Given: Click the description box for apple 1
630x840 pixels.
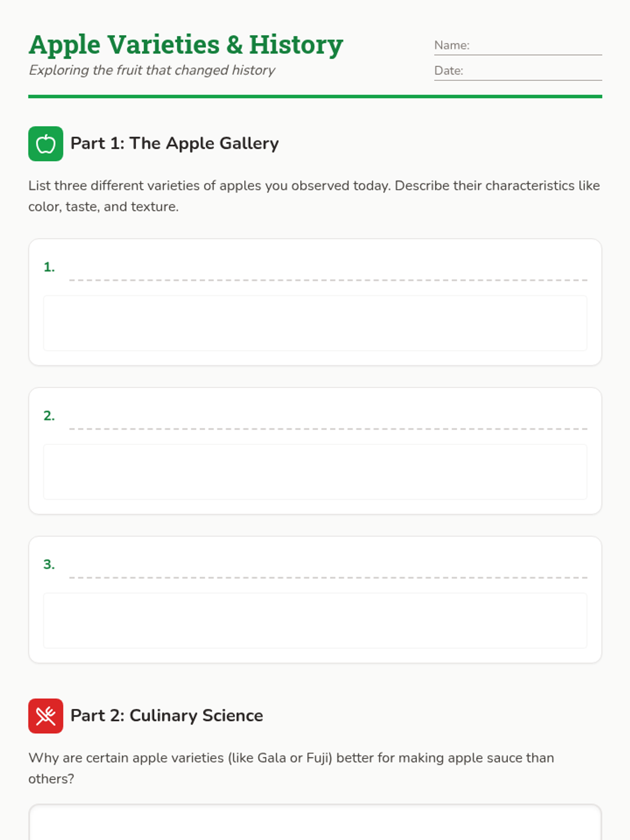Looking at the screenshot, I should 315,323.
